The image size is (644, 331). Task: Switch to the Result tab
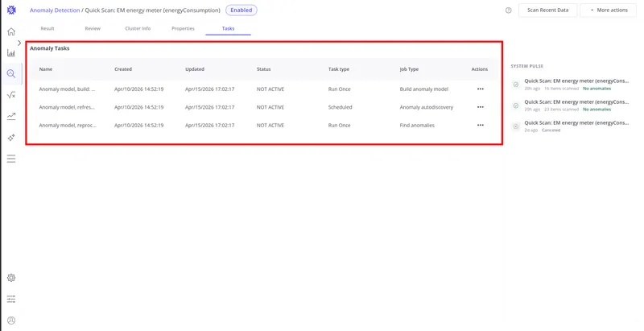click(x=47, y=28)
